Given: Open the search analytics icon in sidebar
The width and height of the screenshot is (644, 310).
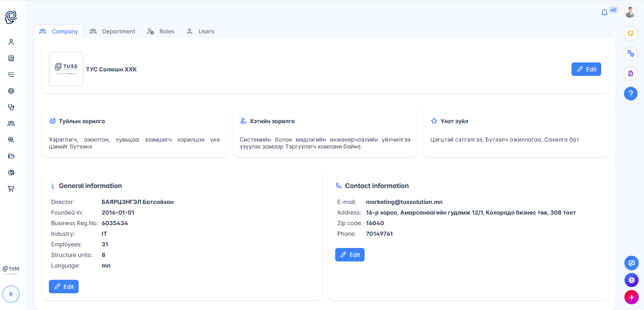Looking at the screenshot, I should pos(11,140).
